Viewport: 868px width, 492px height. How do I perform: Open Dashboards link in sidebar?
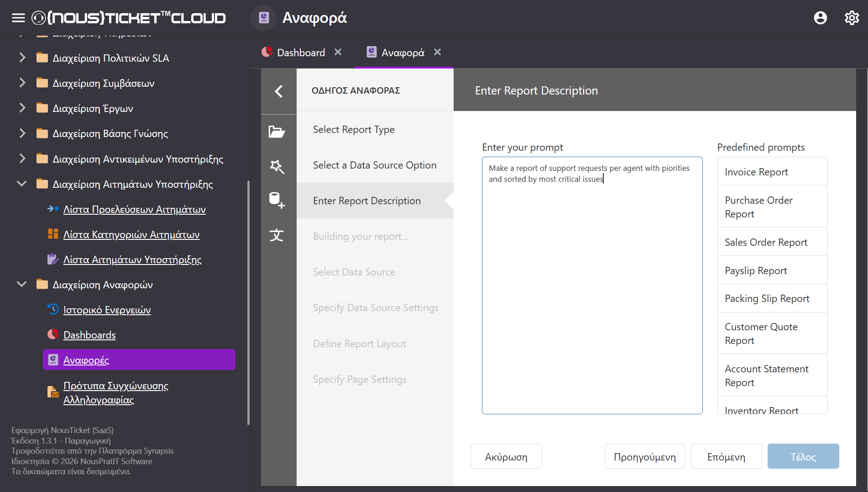pos(89,335)
